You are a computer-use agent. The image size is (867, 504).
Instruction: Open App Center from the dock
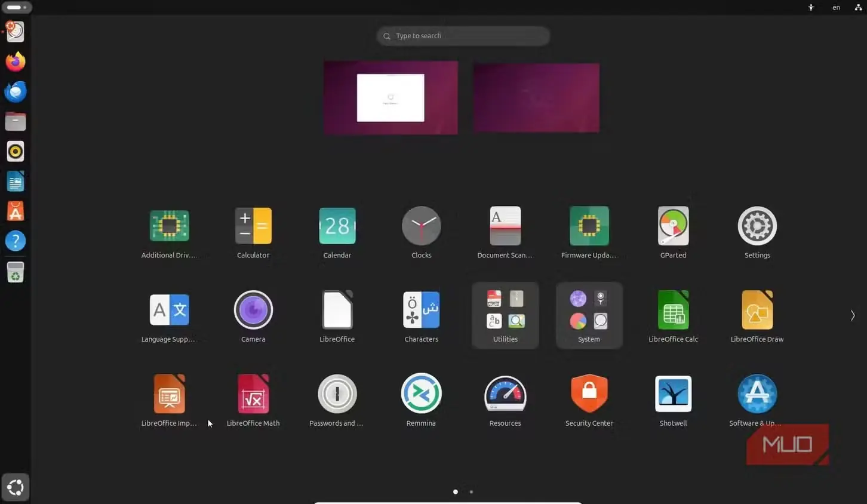[16, 211]
